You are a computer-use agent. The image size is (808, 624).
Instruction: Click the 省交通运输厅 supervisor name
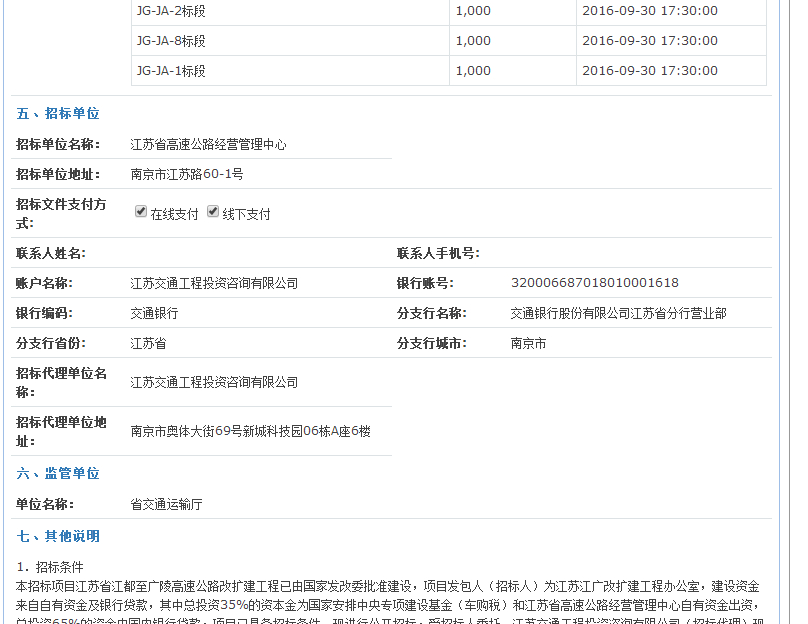tap(166, 505)
